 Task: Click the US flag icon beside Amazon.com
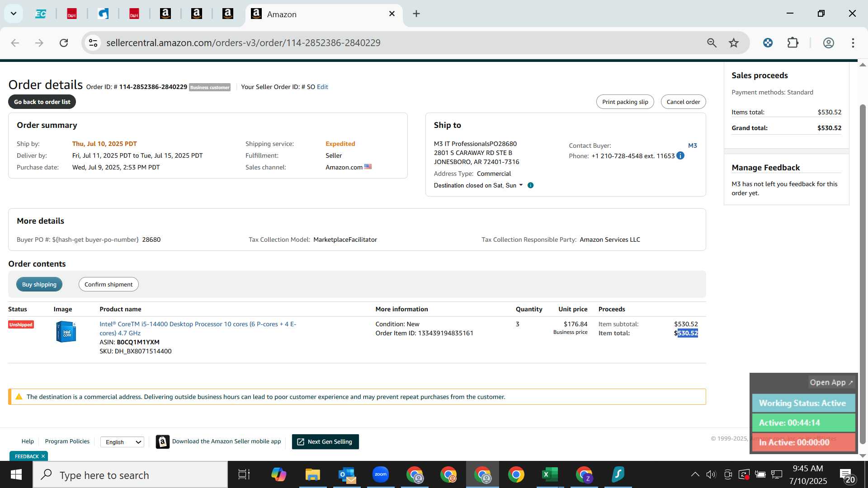[368, 167]
